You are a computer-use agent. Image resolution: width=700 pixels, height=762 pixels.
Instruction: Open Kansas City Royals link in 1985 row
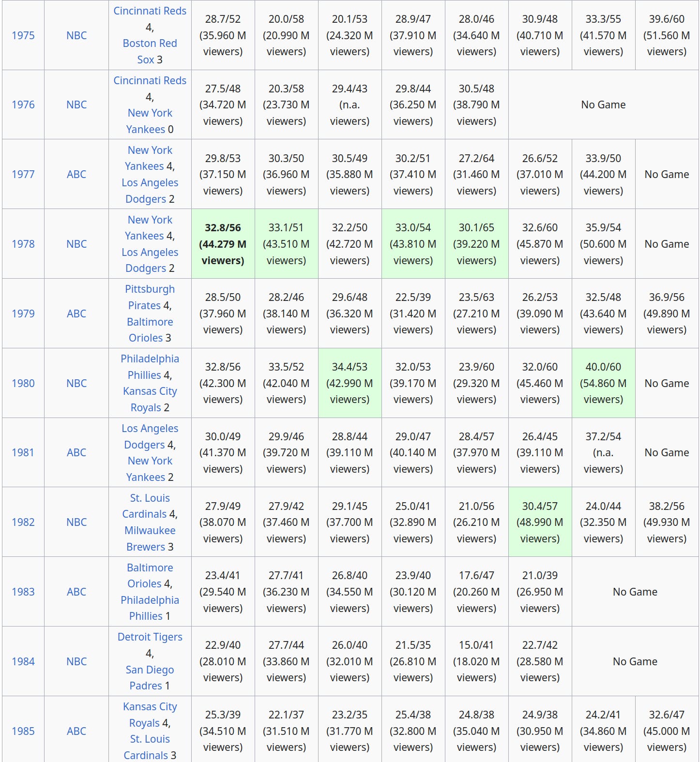pyautogui.click(x=150, y=715)
